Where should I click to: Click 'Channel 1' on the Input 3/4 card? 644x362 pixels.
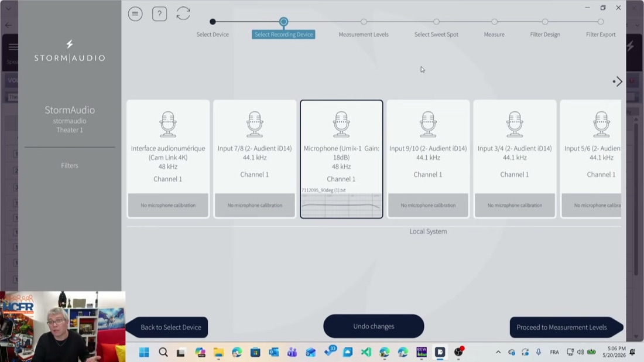click(514, 175)
